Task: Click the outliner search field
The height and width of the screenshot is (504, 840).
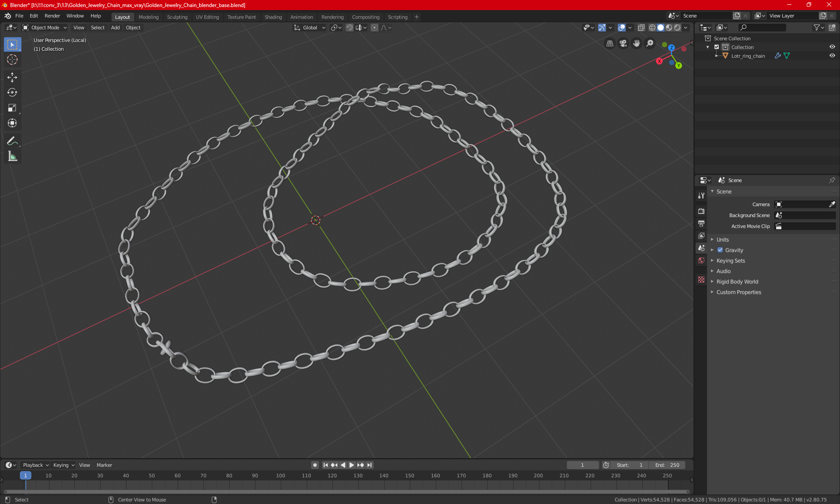Action: [x=762, y=28]
